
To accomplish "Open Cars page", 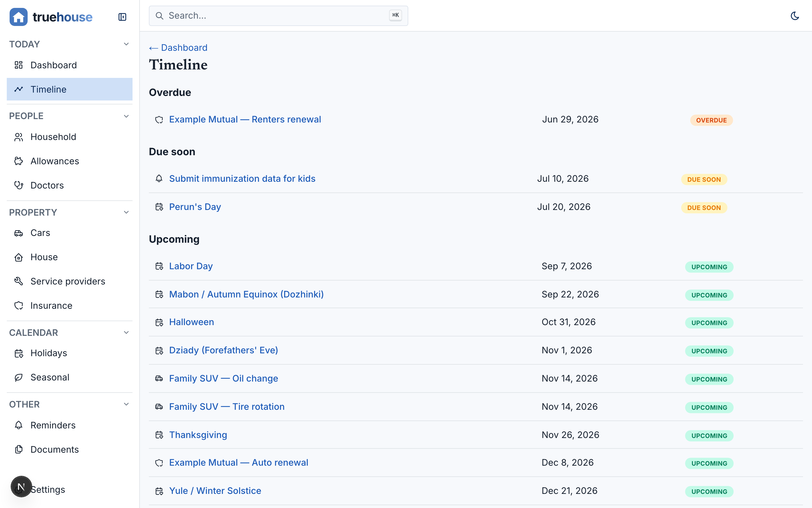I will pos(69,233).
